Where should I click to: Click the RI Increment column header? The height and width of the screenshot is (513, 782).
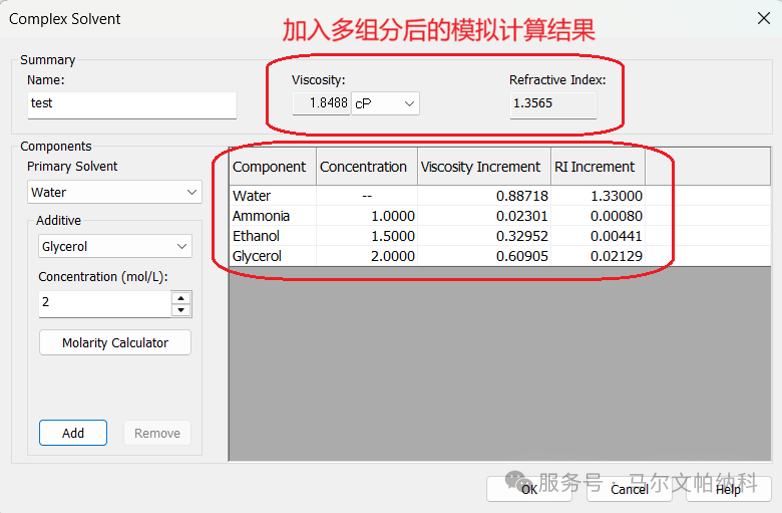coord(598,167)
